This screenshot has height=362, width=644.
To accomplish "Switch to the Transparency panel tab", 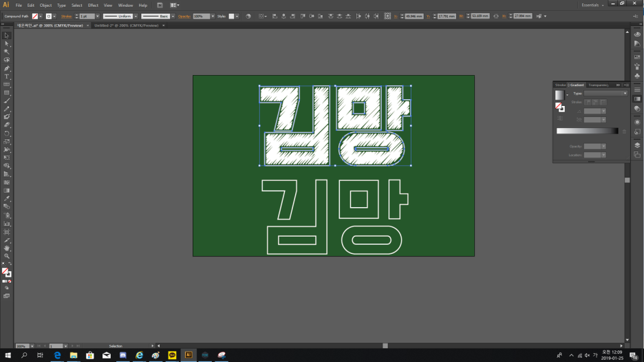I will click(598, 85).
